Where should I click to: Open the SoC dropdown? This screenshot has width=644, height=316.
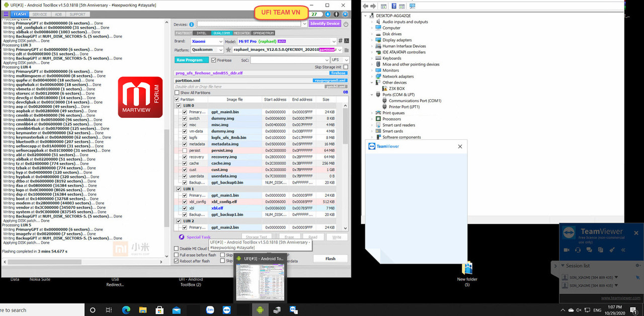point(289,60)
